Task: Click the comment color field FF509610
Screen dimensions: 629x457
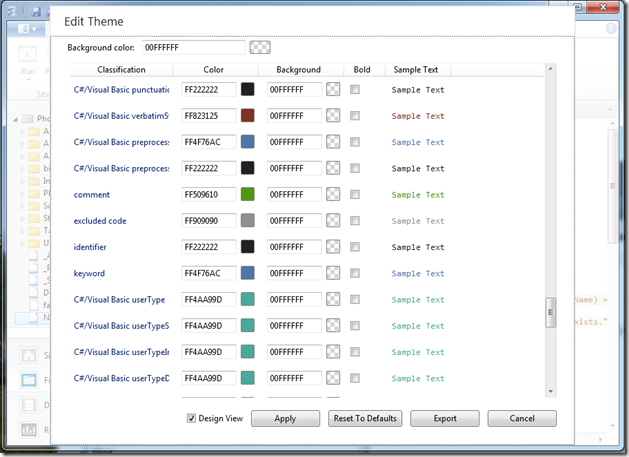Action: coord(209,195)
